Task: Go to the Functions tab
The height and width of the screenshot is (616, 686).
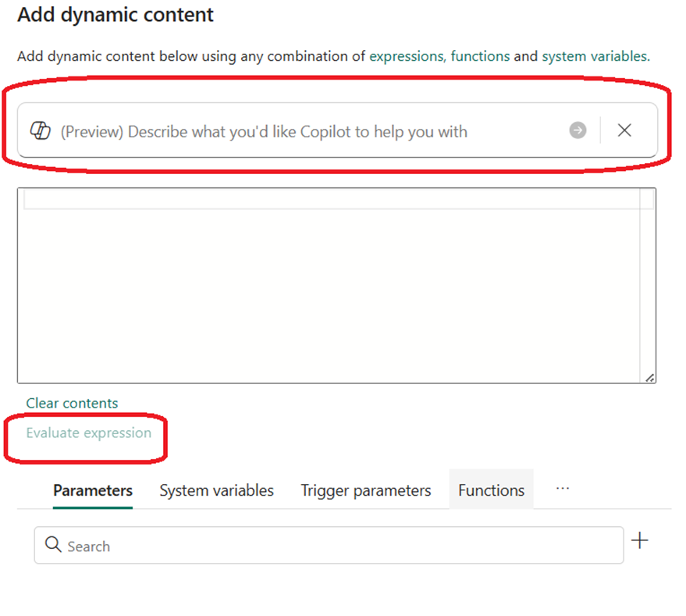Action: coord(491,490)
